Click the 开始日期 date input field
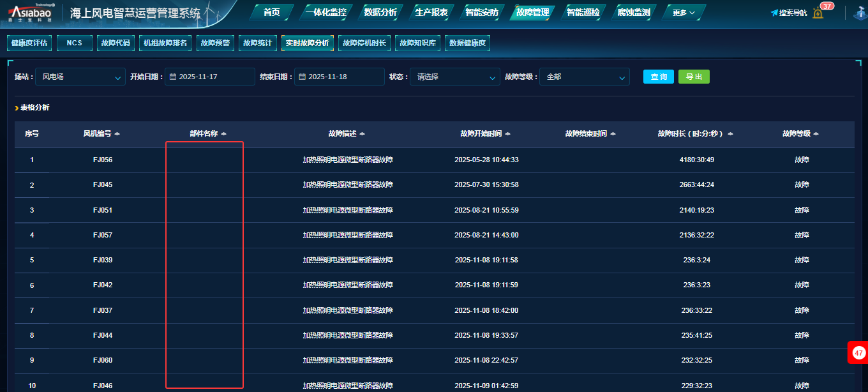Image resolution: width=868 pixels, height=392 pixels. (x=209, y=77)
